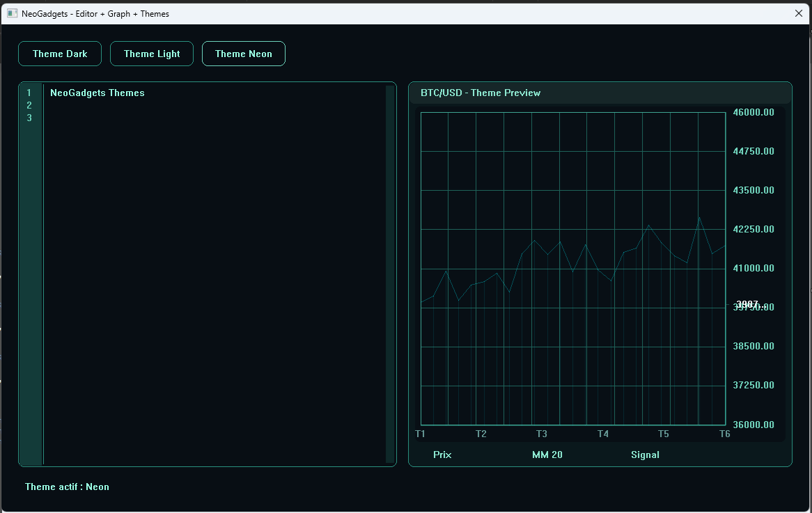Click the T5 time axis label
Image resolution: width=812 pixels, height=513 pixels.
tap(664, 434)
